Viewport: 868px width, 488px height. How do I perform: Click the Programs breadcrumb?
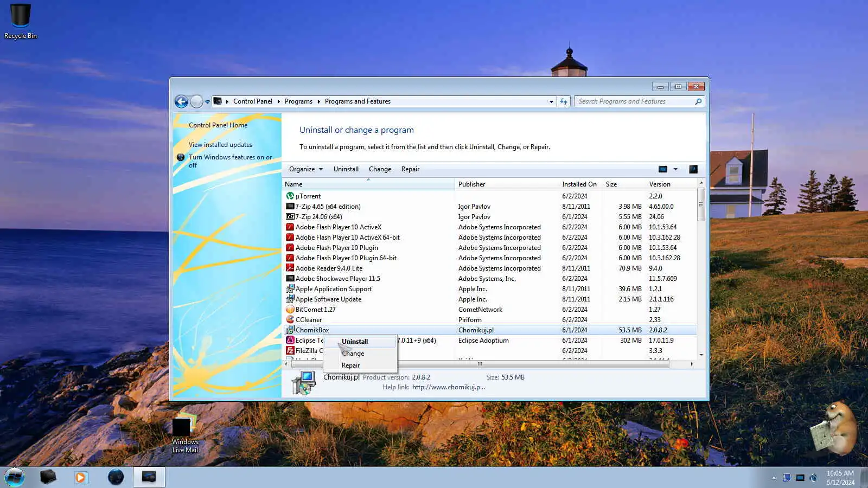click(x=298, y=101)
